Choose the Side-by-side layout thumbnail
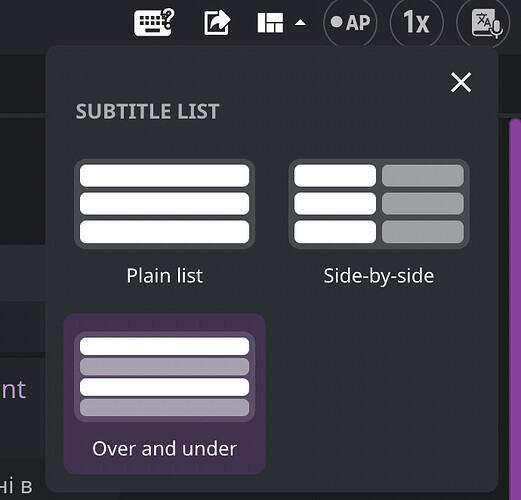This screenshot has width=521, height=500. coord(379,204)
